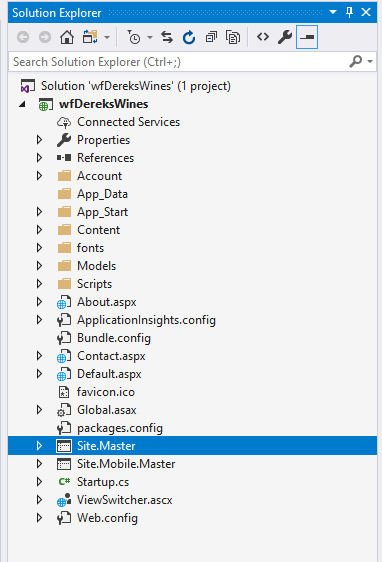Select Bundle.config file
Image resolution: width=382 pixels, height=562 pixels.
(x=114, y=338)
